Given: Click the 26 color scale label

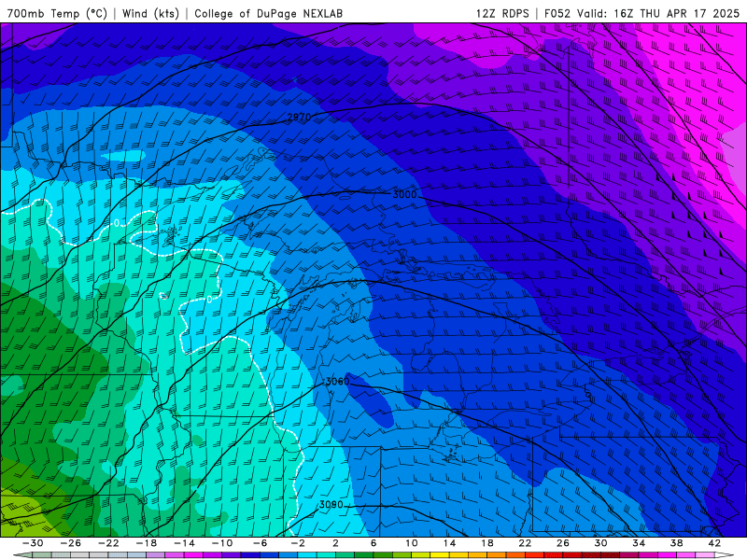Looking at the screenshot, I should 563,543.
